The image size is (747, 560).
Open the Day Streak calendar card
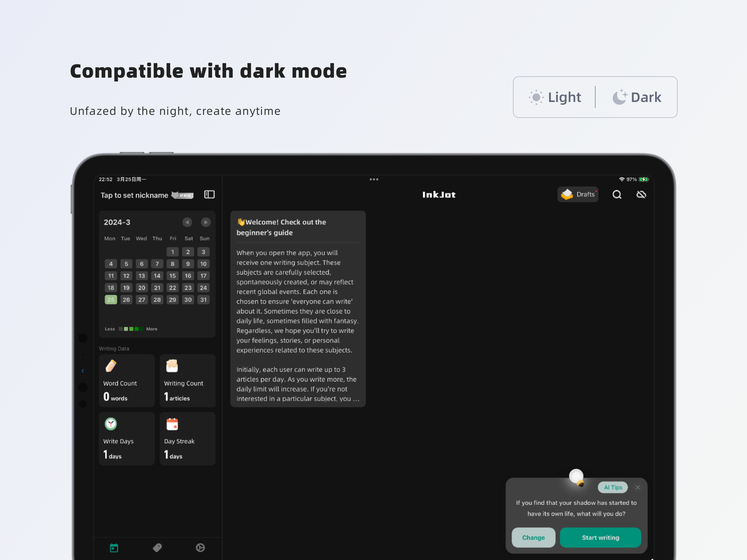tap(187, 439)
